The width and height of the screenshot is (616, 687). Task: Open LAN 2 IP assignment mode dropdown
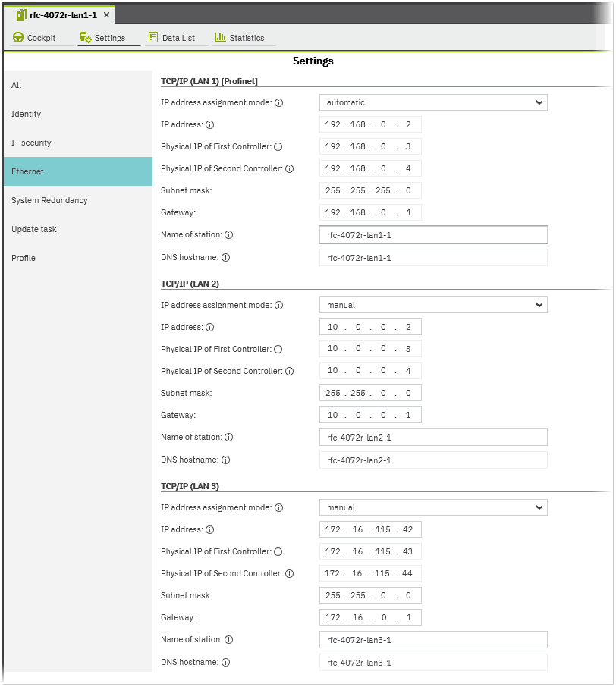[433, 305]
